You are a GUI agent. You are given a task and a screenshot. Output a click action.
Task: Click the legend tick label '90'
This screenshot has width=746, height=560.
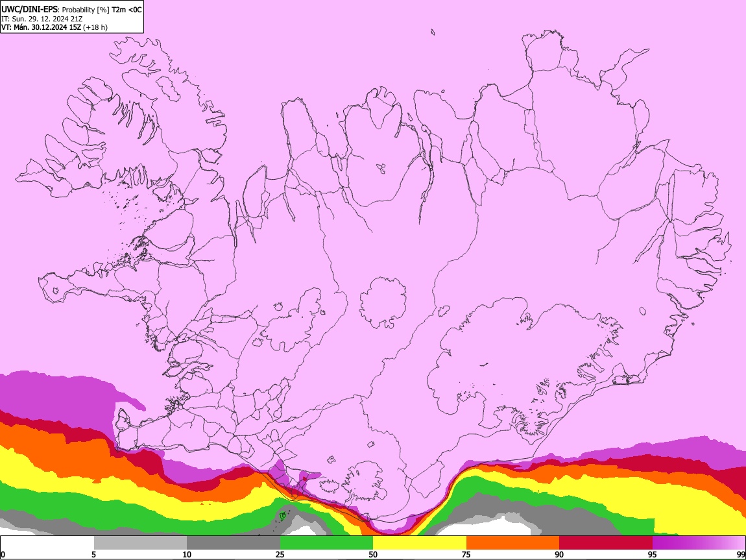tap(559, 554)
